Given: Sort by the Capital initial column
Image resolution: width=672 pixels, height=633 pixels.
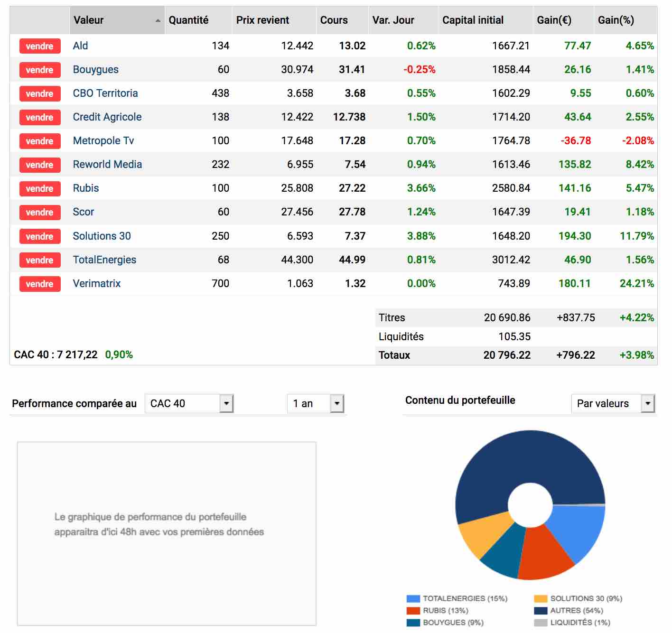Looking at the screenshot, I should (486, 20).
